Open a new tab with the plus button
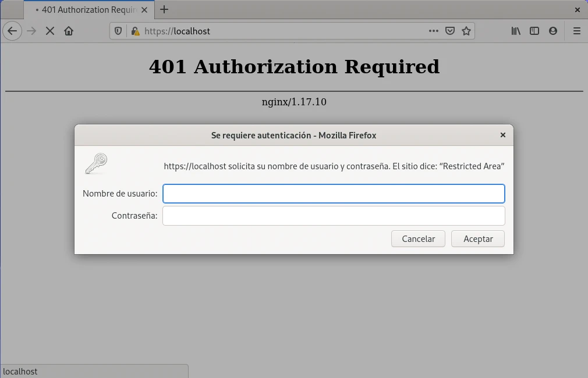The width and height of the screenshot is (588, 378). tap(164, 9)
